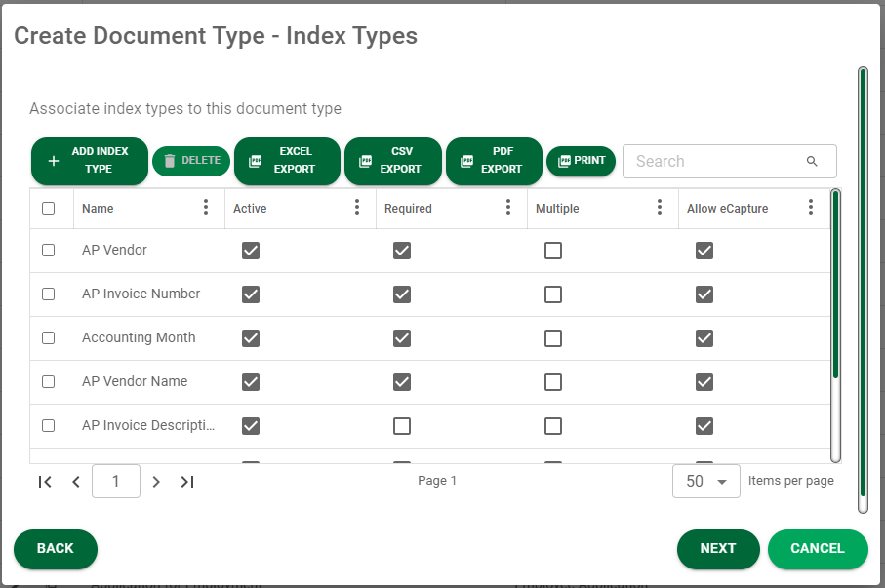Uncheck Allow eCapture for AP Vendor
Image resolution: width=885 pixels, height=588 pixels.
[704, 251]
